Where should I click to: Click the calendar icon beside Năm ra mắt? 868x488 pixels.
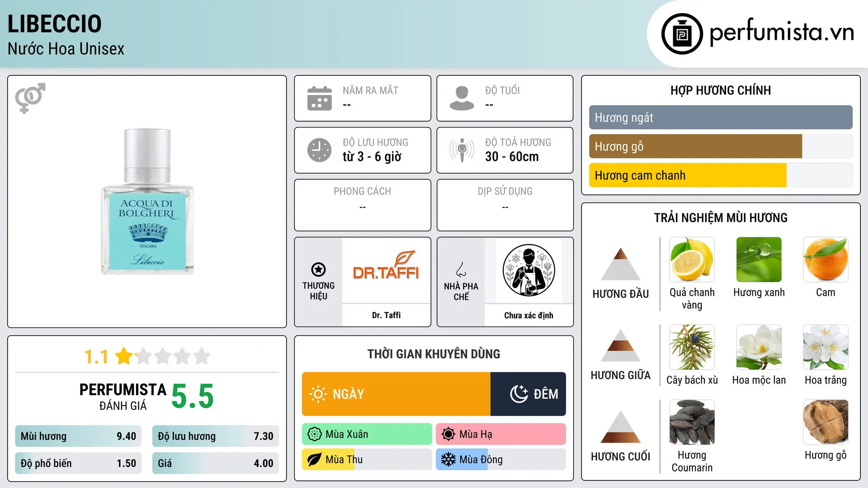320,98
